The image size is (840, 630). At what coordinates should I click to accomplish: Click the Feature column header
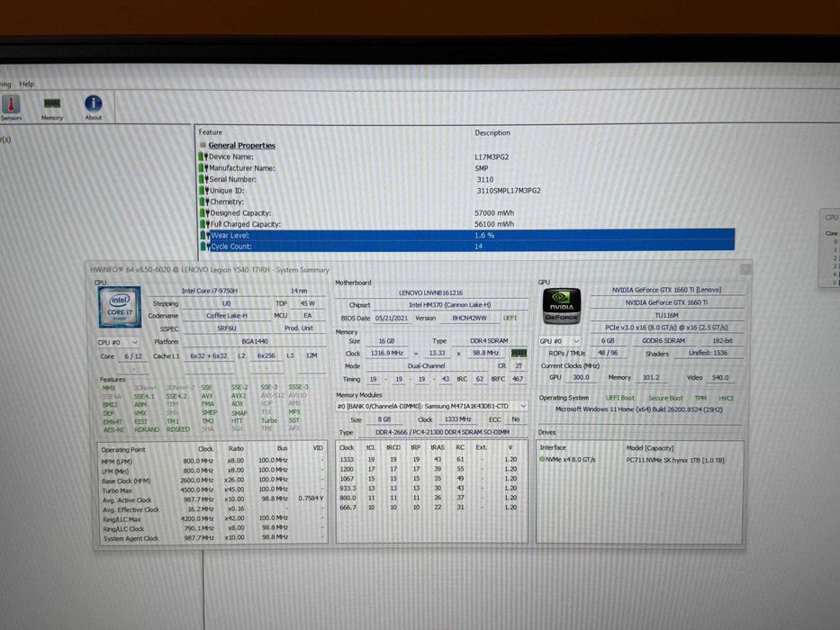[211, 131]
